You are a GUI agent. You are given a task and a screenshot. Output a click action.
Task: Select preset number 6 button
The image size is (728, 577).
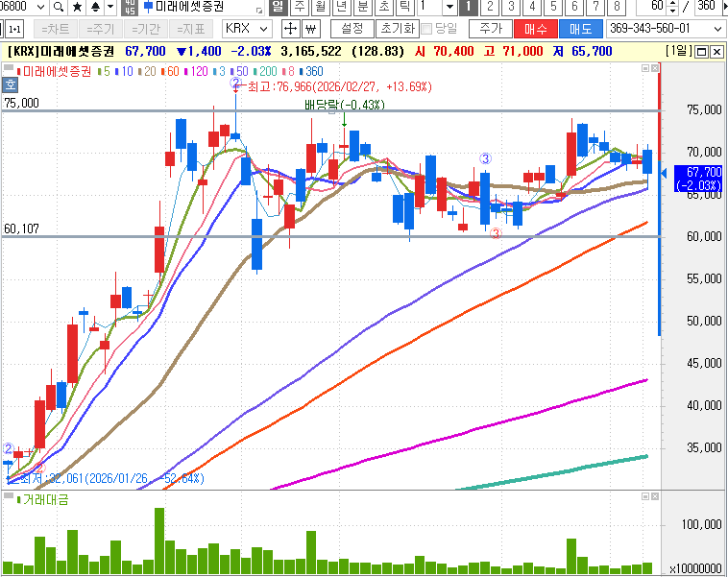pyautogui.click(x=574, y=7)
